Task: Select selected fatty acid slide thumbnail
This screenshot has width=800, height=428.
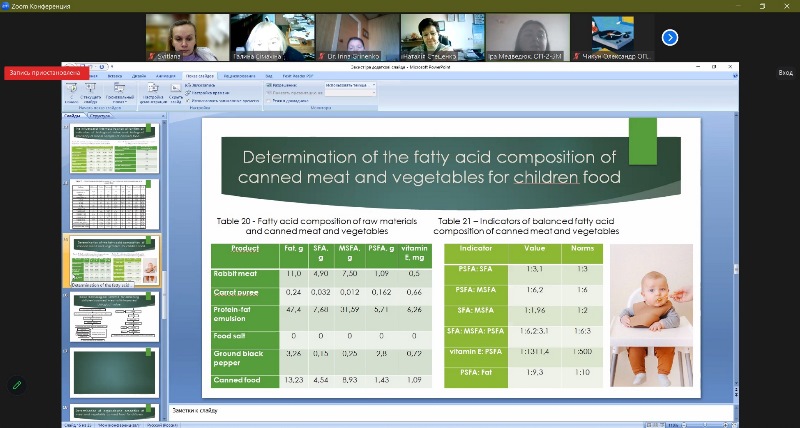Action: (x=114, y=260)
